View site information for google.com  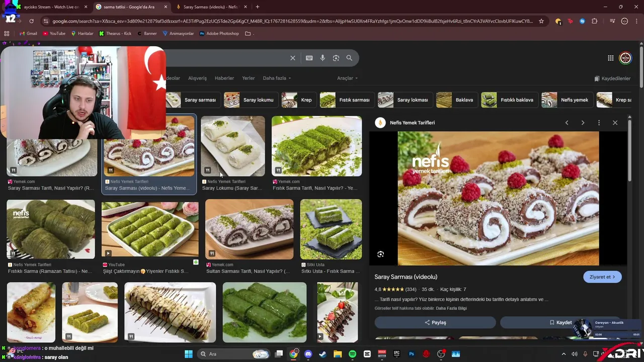46,21
